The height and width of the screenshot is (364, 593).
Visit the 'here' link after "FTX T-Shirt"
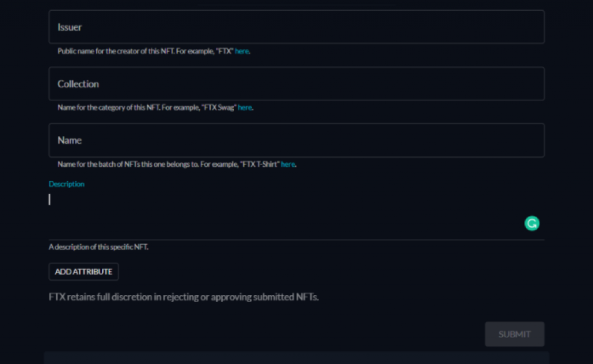tap(288, 164)
